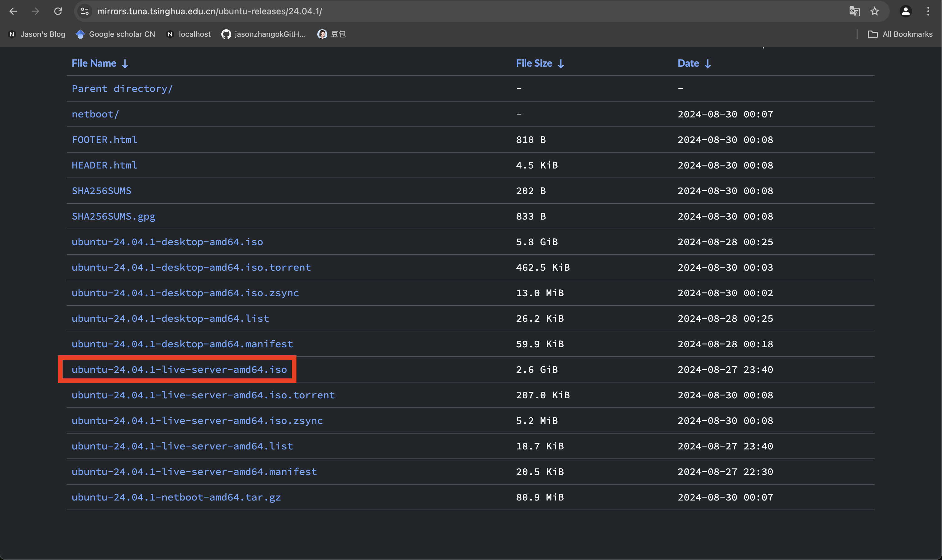Click the browser back arrow

(x=13, y=11)
